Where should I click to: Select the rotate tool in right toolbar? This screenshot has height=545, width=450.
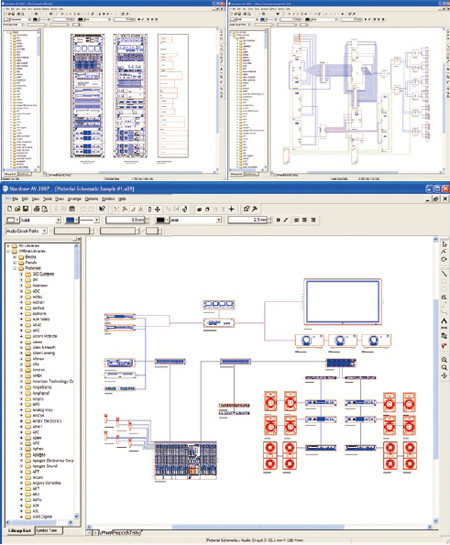pyautogui.click(x=444, y=259)
